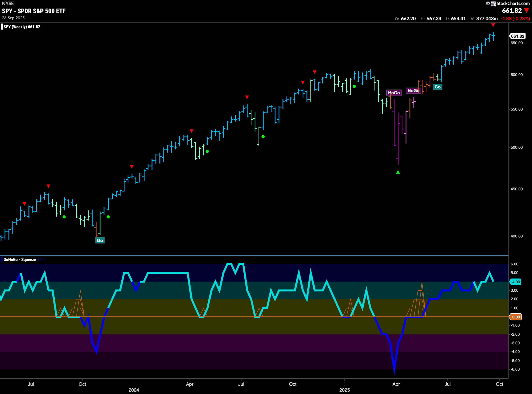The width and height of the screenshot is (532, 394).
Task: Click the green dot near the November 2023 bars
Action: click(x=108, y=217)
